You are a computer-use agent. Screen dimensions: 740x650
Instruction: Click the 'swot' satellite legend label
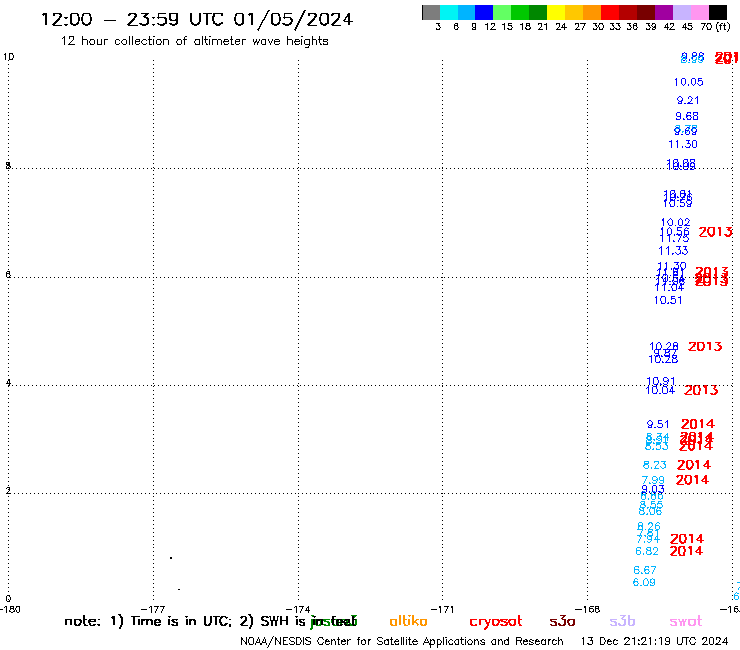click(686, 622)
